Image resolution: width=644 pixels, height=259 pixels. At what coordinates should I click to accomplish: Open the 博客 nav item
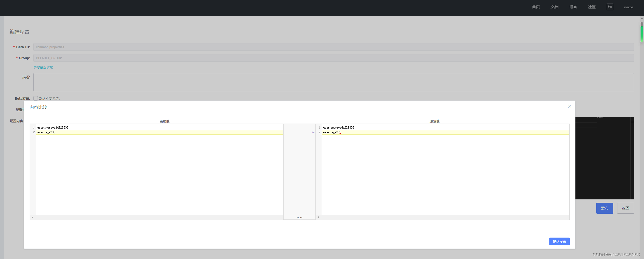click(573, 7)
